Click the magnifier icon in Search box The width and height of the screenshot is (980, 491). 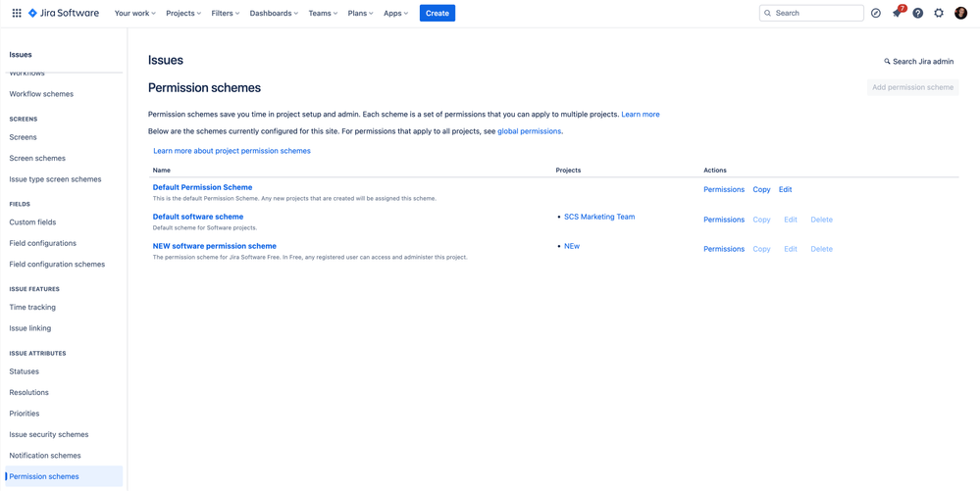768,13
